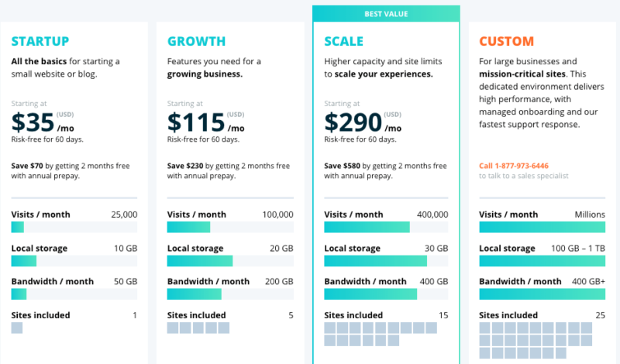This screenshot has height=364, width=620.
Task: Select the GROWTH plan heading
Action: (x=197, y=41)
